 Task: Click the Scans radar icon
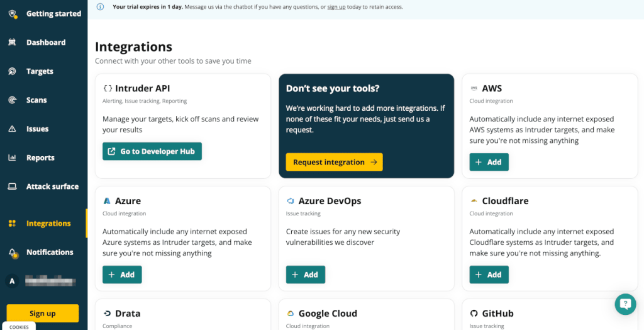pyautogui.click(x=13, y=100)
